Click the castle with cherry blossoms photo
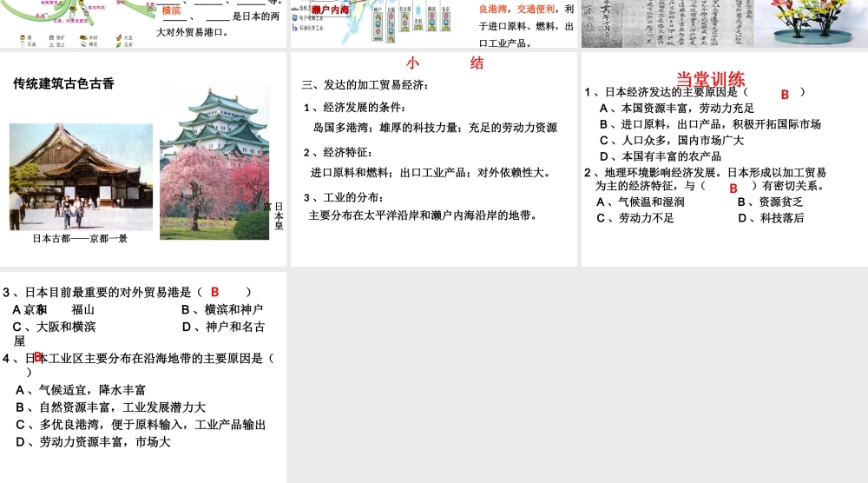This screenshot has width=868, height=483. tap(214, 162)
